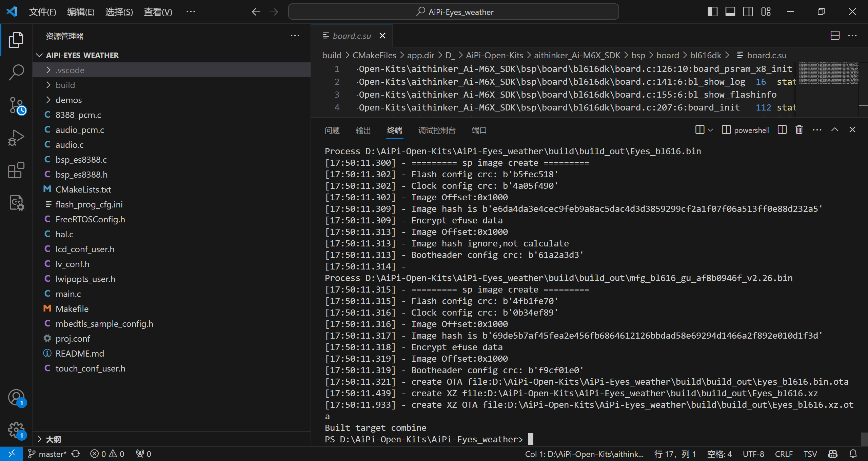This screenshot has height=461, width=868.
Task: Expand the .vscode folder
Action: point(172,70)
